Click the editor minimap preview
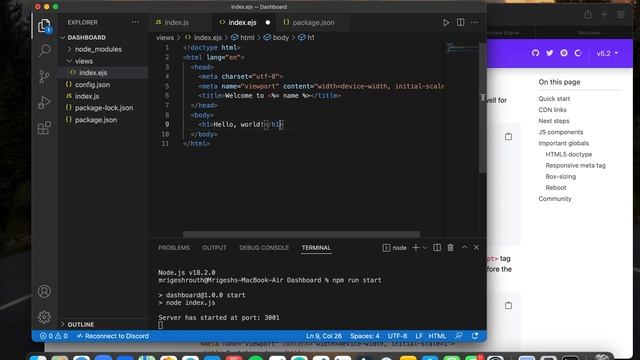Image resolution: width=640 pixels, height=360 pixels. tap(462, 48)
